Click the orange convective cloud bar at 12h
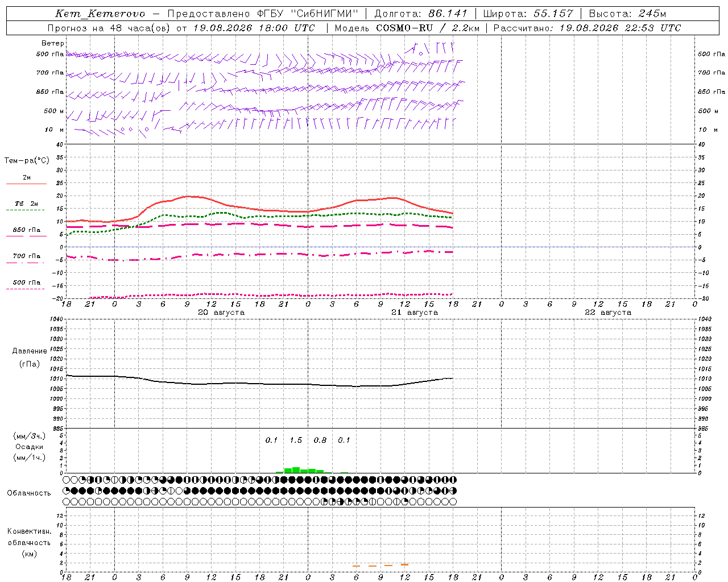The image size is (728, 582). point(404,564)
